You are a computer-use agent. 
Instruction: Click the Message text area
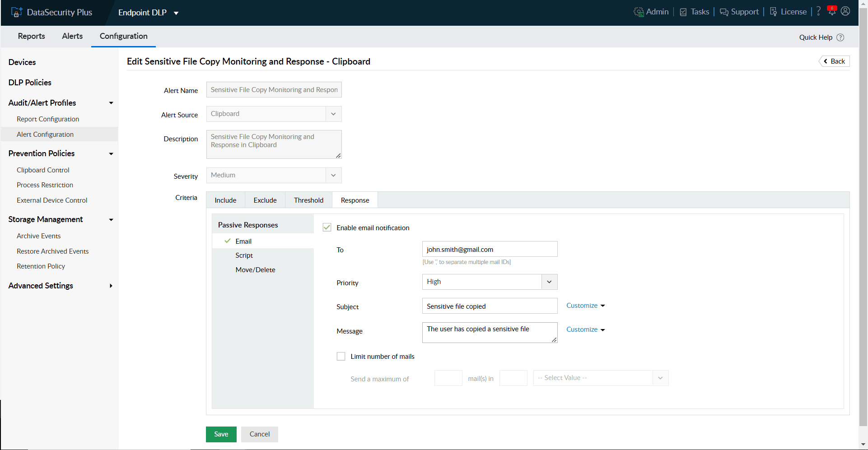click(490, 332)
